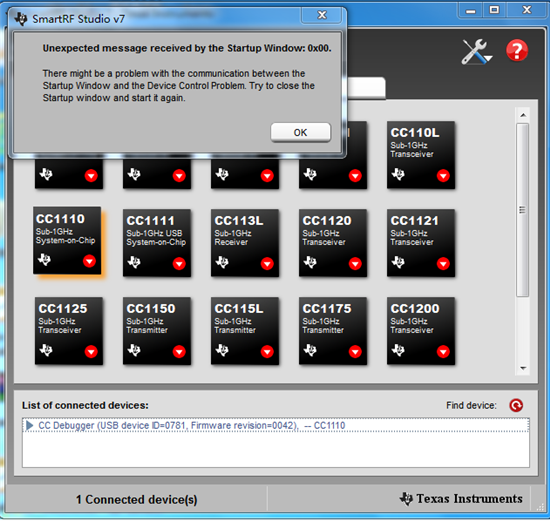This screenshot has width=550, height=521.
Task: Click the TI logo on the CC115L tile
Action: tap(222, 350)
